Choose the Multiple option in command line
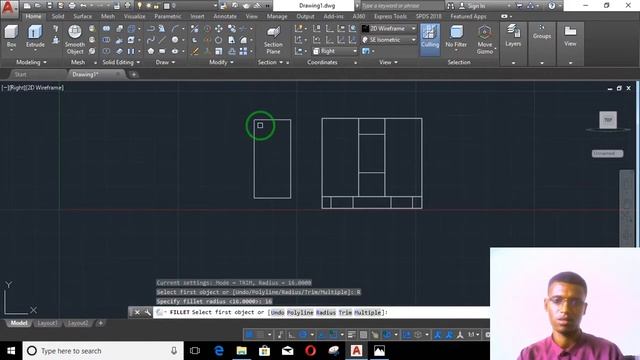 pos(367,313)
